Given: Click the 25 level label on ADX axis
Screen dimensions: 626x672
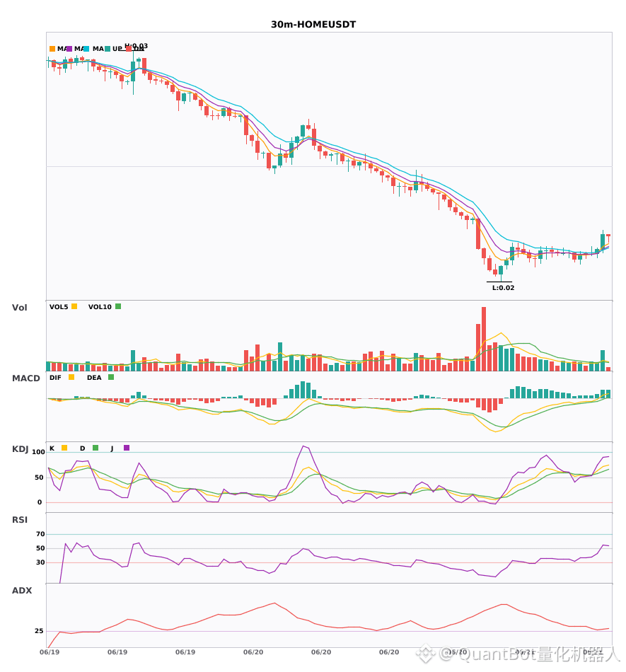Looking at the screenshot, I should pos(39,631).
